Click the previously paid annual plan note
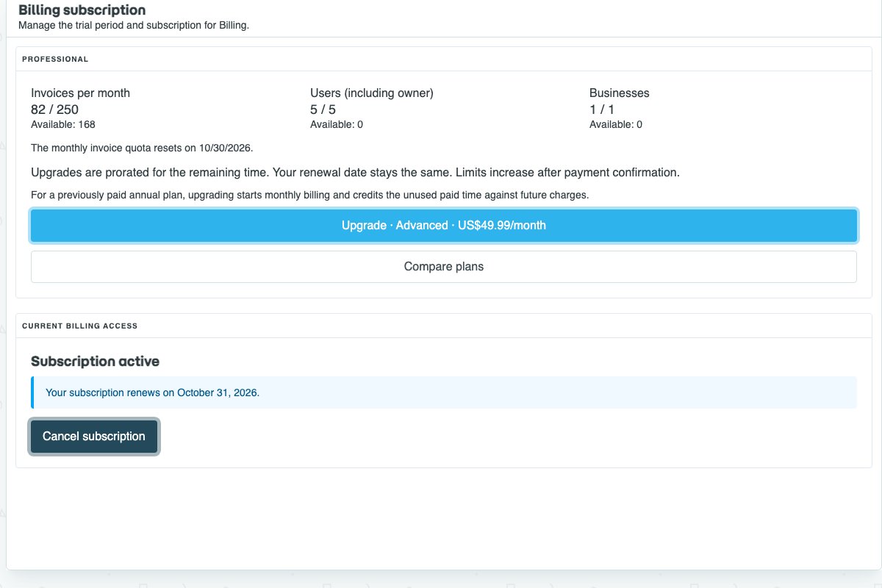 310,196
